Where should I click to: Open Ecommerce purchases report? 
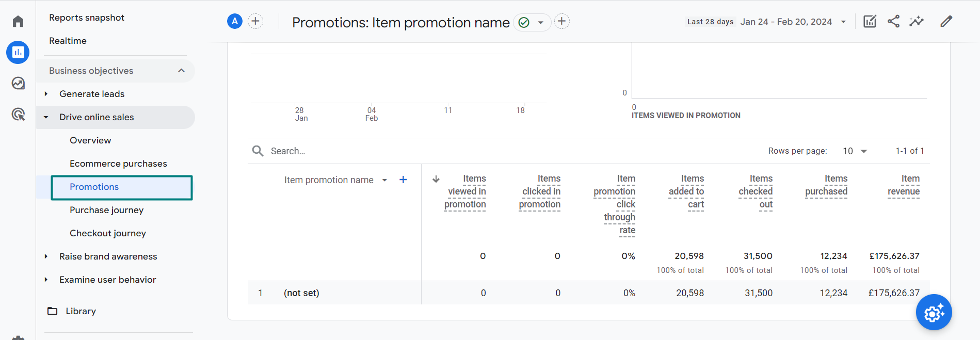[118, 164]
